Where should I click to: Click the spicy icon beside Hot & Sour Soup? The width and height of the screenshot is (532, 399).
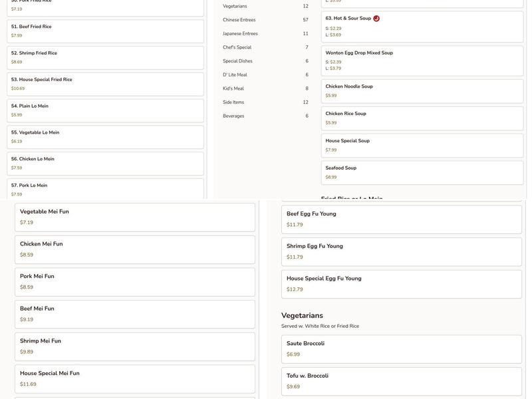376,19
